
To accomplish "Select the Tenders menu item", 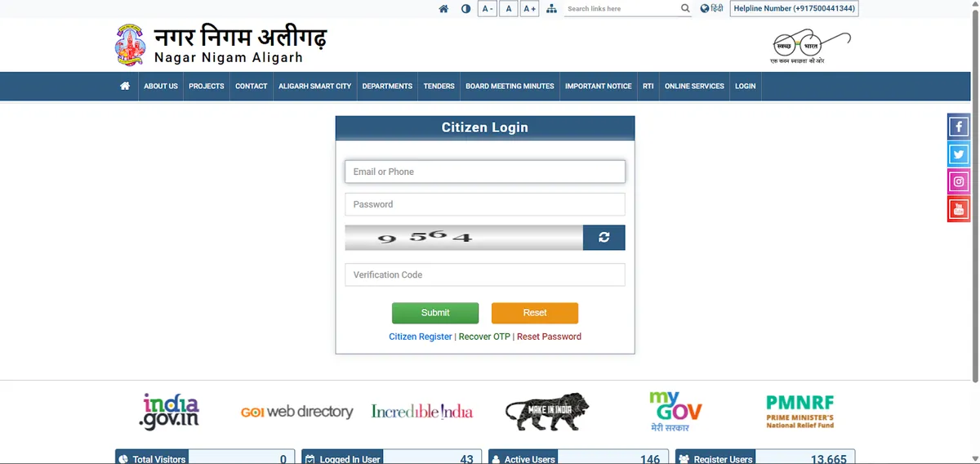I will 439,86.
